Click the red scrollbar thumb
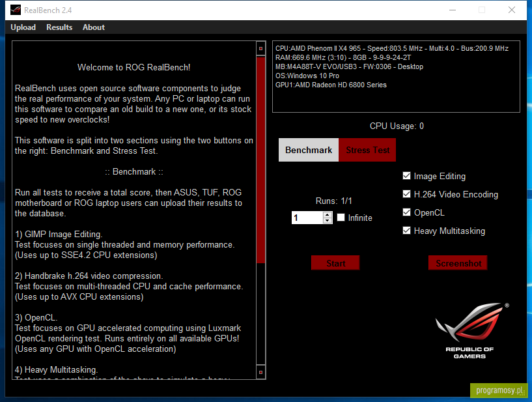532x402 pixels. click(260, 160)
